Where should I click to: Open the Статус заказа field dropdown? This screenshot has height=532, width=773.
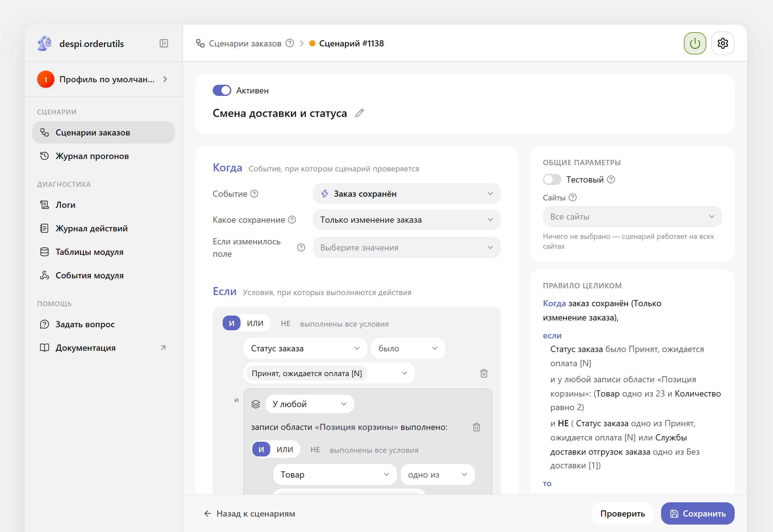point(305,348)
